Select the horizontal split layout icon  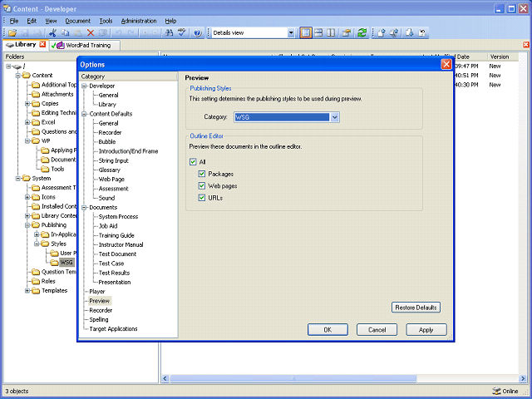pyautogui.click(x=318, y=33)
